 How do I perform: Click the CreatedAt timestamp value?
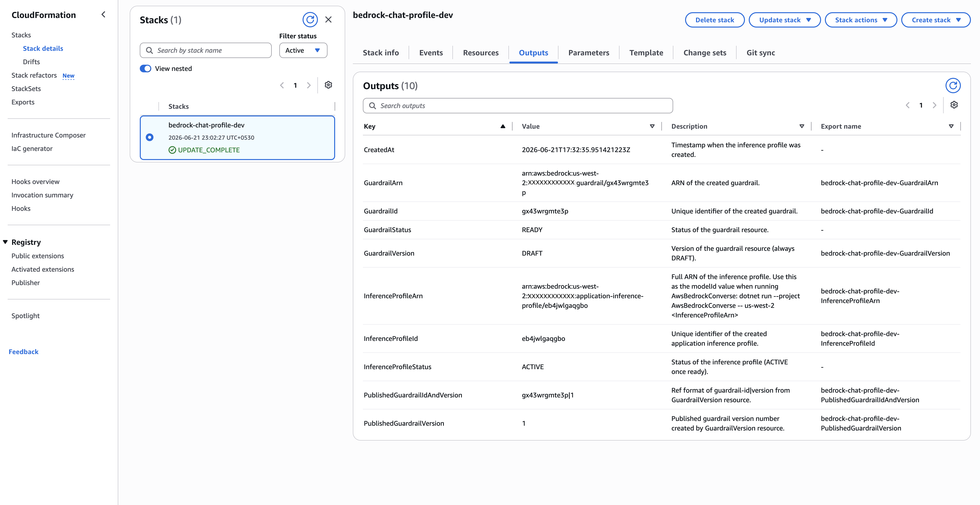[576, 150]
